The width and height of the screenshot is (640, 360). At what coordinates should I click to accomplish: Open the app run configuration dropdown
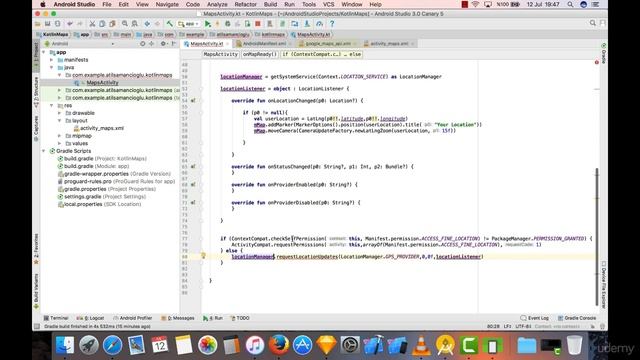click(x=189, y=24)
